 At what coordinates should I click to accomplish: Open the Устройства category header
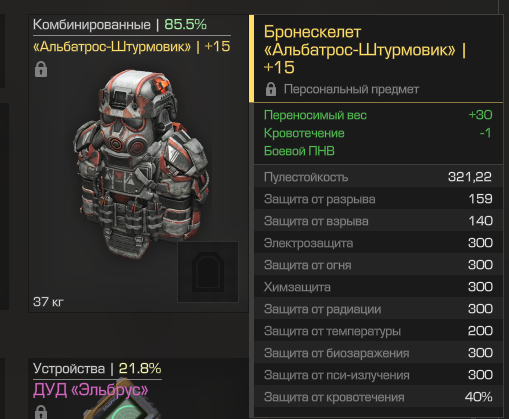69,369
